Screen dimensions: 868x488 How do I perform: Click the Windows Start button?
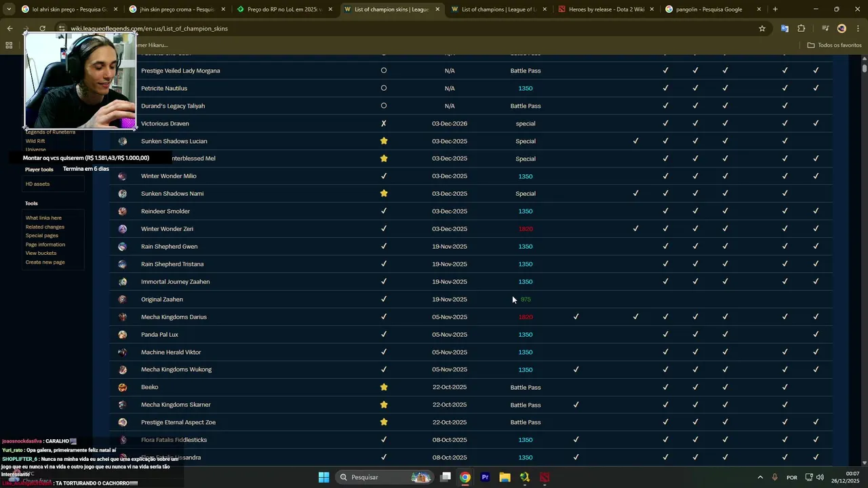click(324, 477)
